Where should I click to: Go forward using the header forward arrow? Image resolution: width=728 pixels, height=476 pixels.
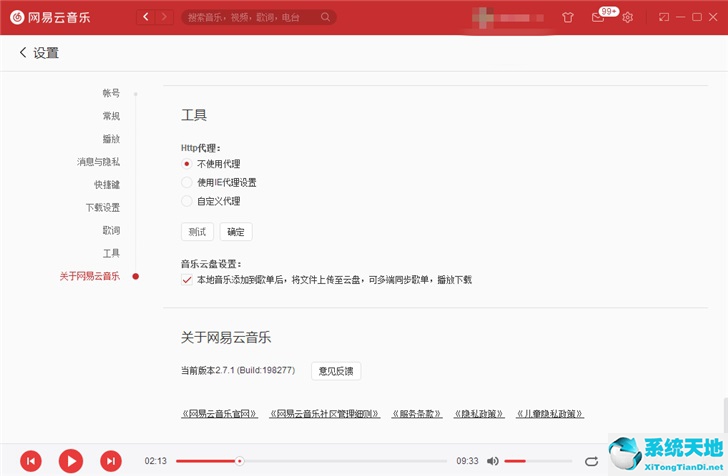pyautogui.click(x=164, y=17)
